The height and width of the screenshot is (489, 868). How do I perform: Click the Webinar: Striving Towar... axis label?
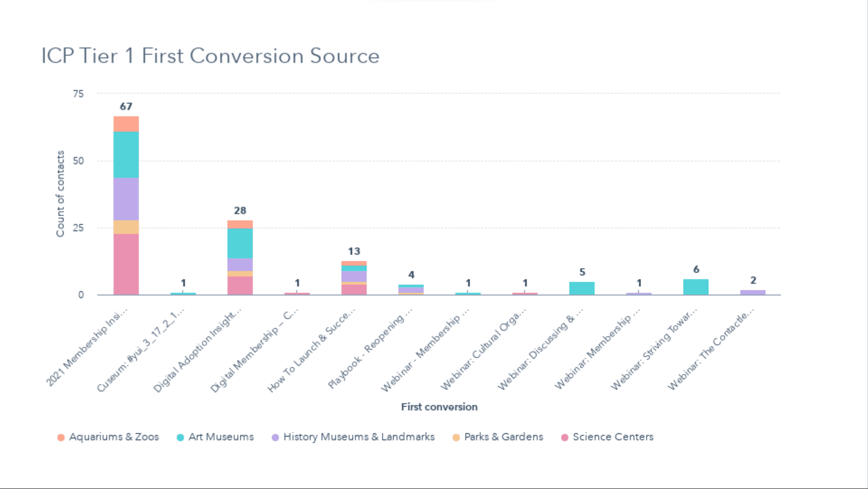tap(655, 349)
